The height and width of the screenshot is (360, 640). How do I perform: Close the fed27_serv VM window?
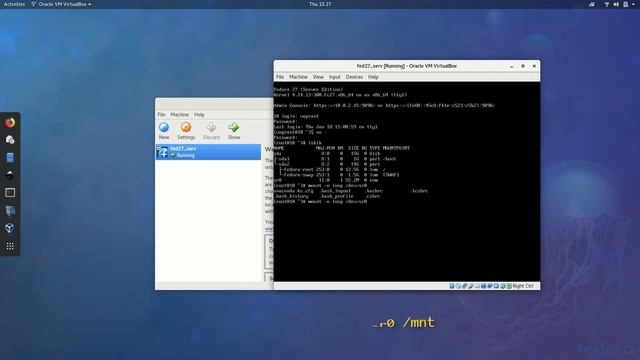(534, 66)
